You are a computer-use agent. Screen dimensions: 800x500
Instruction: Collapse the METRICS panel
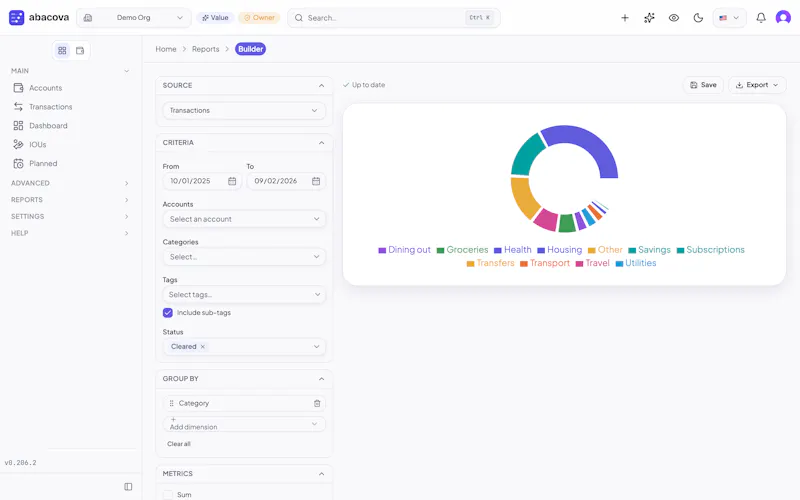point(321,474)
